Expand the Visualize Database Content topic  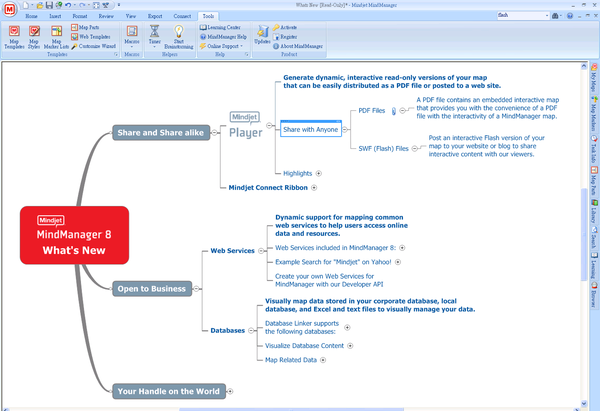click(x=350, y=346)
